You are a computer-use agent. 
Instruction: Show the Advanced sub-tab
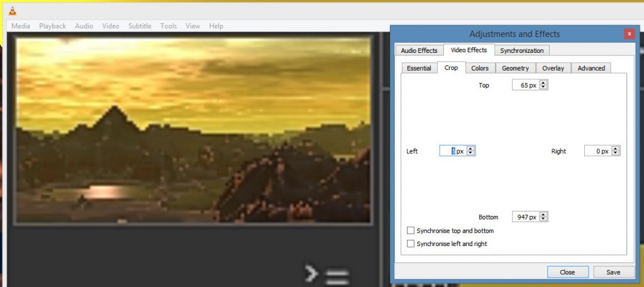pos(591,68)
